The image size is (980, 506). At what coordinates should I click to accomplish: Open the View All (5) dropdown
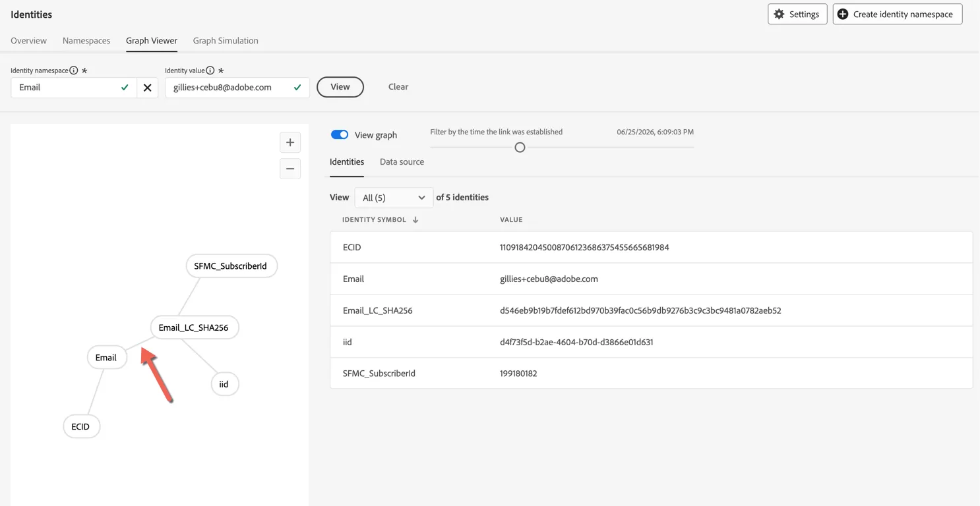point(394,198)
